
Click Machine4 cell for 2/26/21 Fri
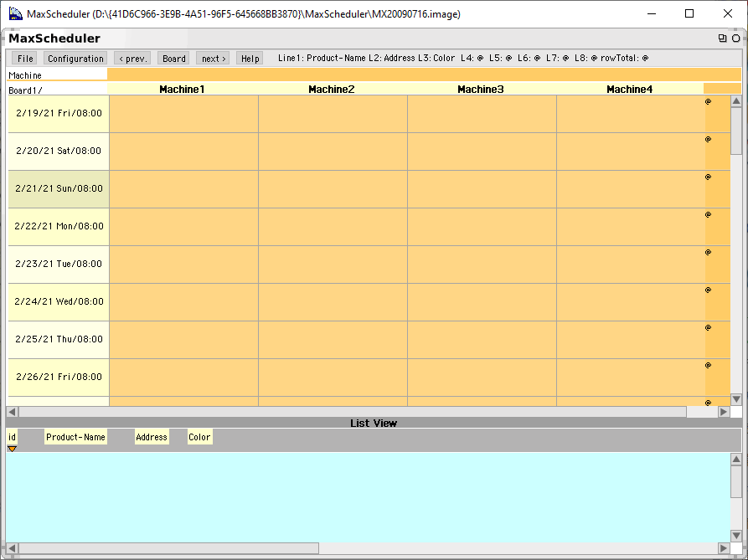click(x=631, y=377)
